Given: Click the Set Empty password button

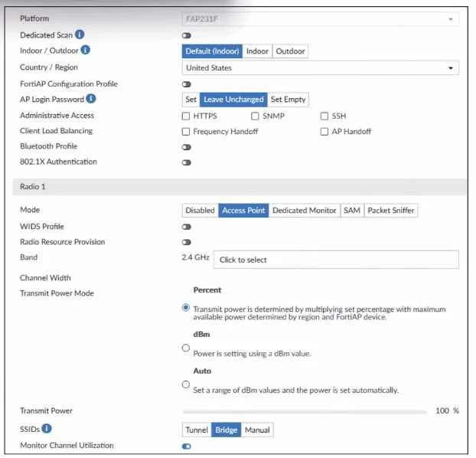Looking at the screenshot, I should pyautogui.click(x=289, y=100).
